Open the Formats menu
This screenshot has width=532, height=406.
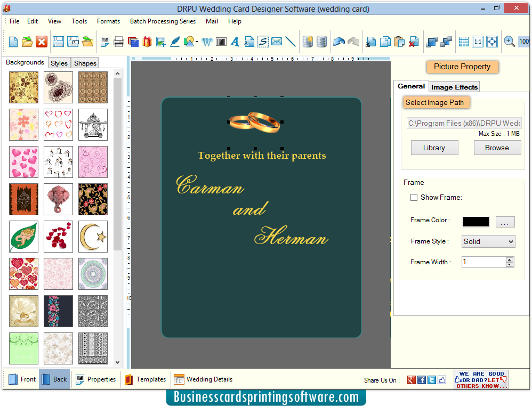point(109,21)
